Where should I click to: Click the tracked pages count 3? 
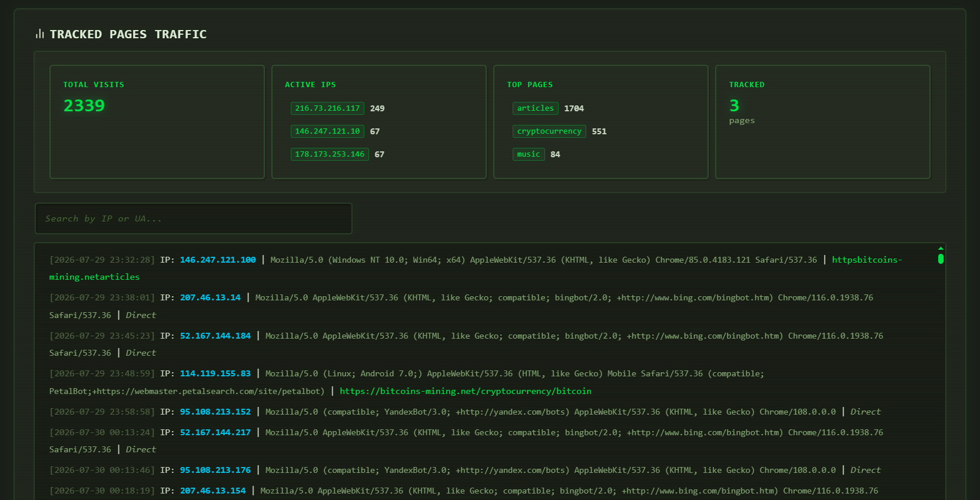click(734, 105)
